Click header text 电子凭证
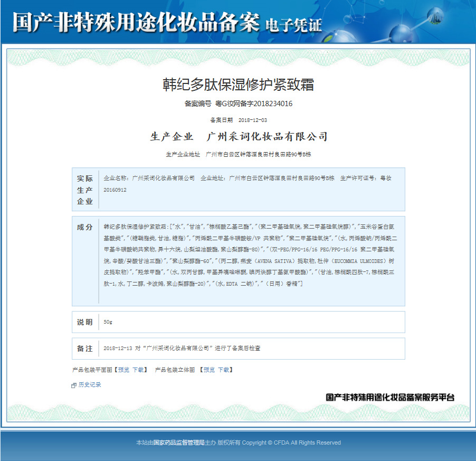The height and width of the screenshot is (461, 476). point(293,25)
